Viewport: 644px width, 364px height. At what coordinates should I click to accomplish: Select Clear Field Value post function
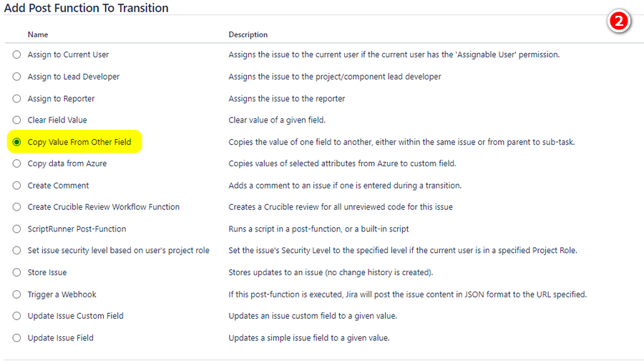(16, 120)
